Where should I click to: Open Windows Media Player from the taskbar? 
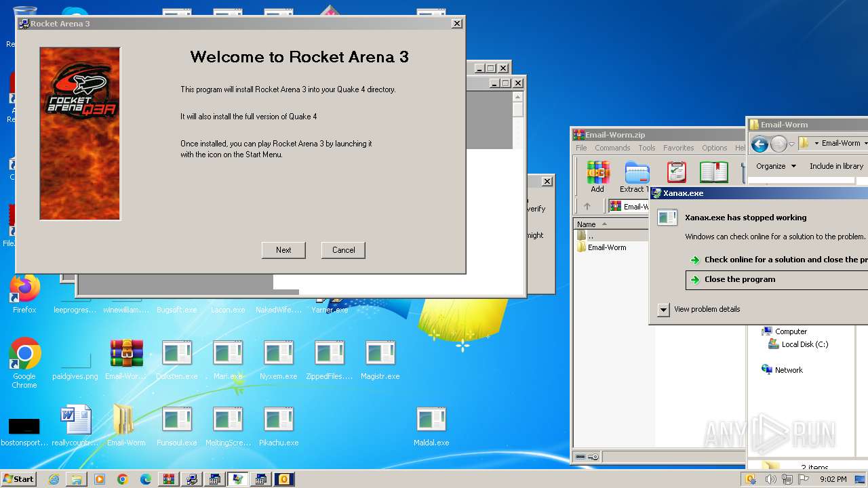[x=100, y=479]
